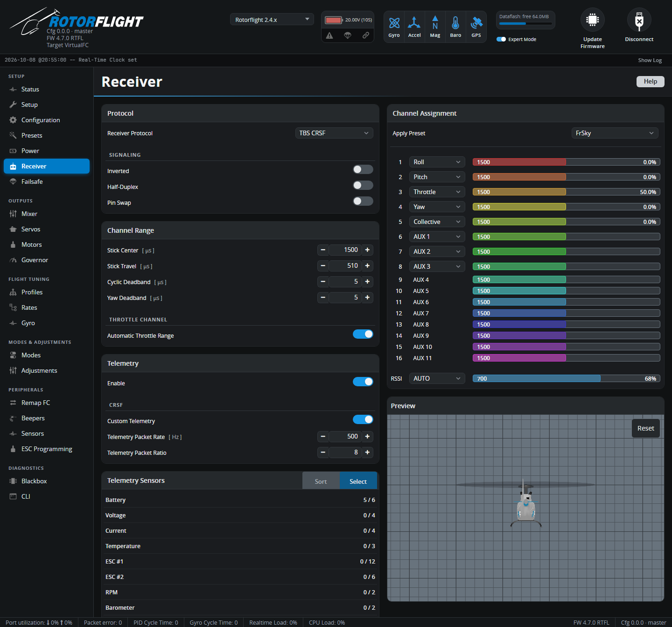Click the warning triangle status icon
The width and height of the screenshot is (672, 627).
point(329,35)
